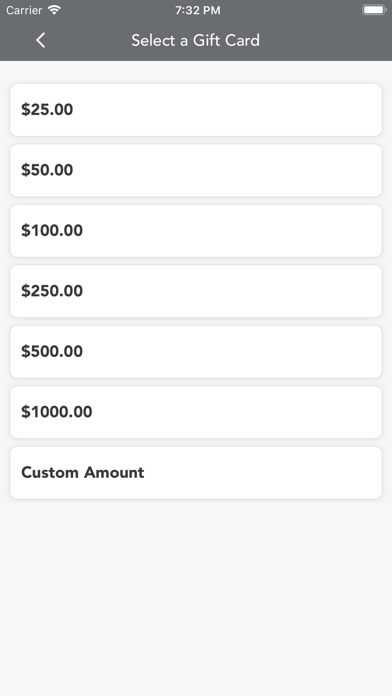The image size is (392, 696).
Task: Click the bold $500.00 price label
Action: pyautogui.click(x=52, y=352)
